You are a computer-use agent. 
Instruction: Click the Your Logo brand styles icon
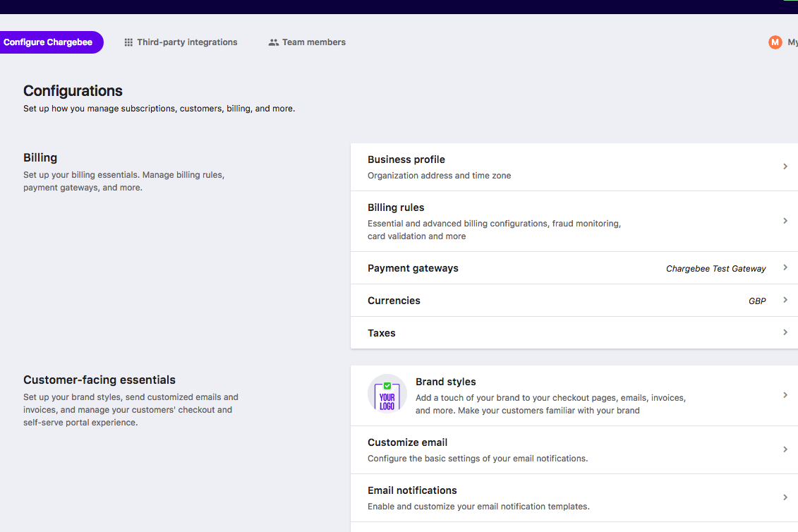pyautogui.click(x=387, y=394)
